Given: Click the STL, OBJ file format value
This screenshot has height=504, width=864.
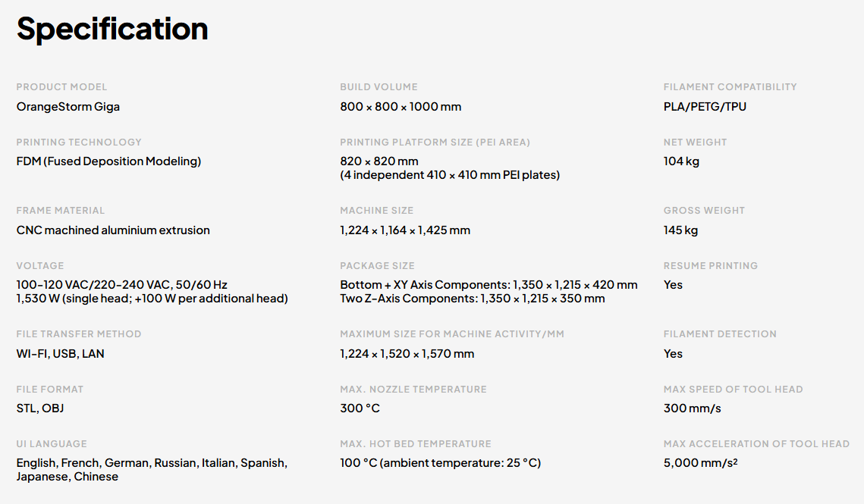Looking at the screenshot, I should coord(40,409).
